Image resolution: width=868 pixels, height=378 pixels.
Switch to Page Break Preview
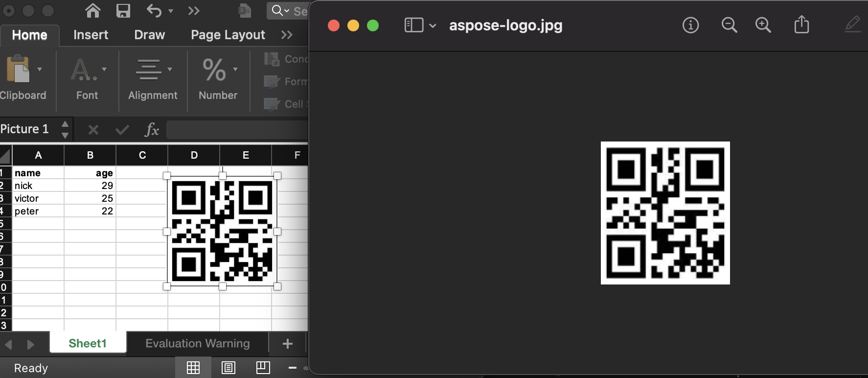pyautogui.click(x=263, y=367)
